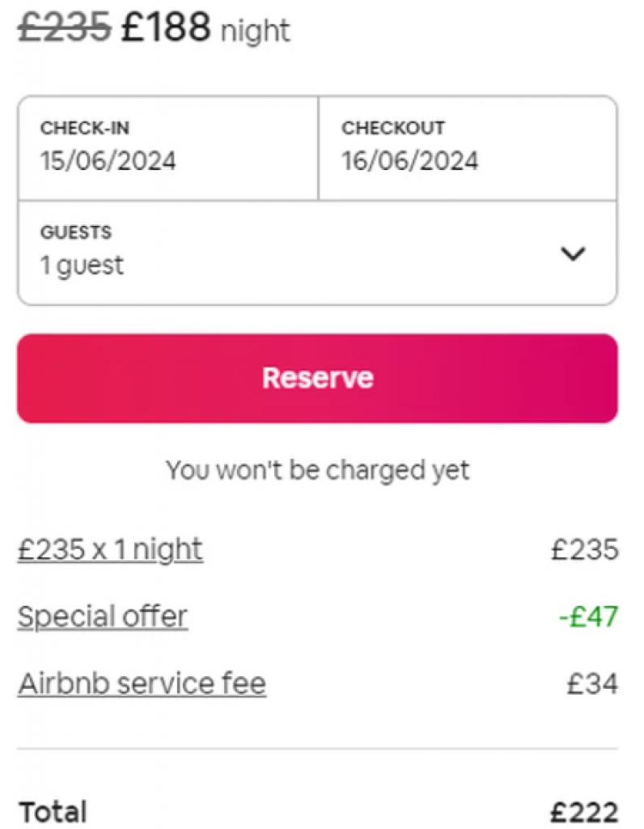Screen dimensions: 644x829
Task: Click the £188 discounted nightly price
Action: click(166, 28)
